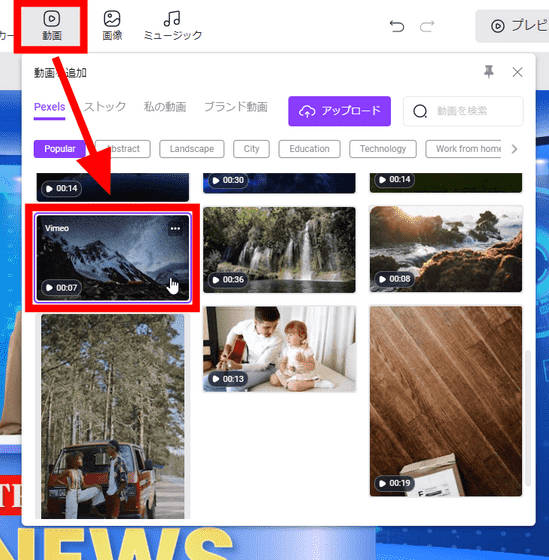Image resolution: width=549 pixels, height=560 pixels.
Task: Select the forest van couple video thumbnail
Action: point(113,416)
